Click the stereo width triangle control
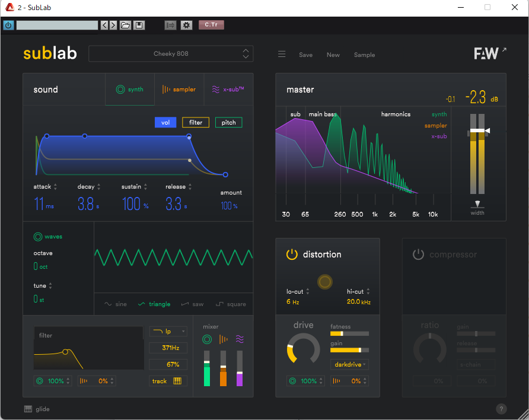The height and width of the screenshot is (420, 529). [477, 203]
